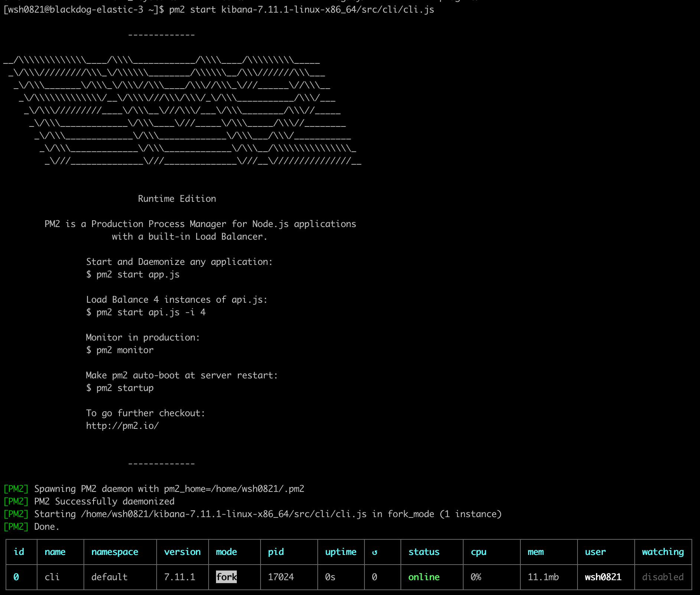The width and height of the screenshot is (700, 595).
Task: Click 'PM2 Successfully daemonized' log line
Action: pos(89,502)
